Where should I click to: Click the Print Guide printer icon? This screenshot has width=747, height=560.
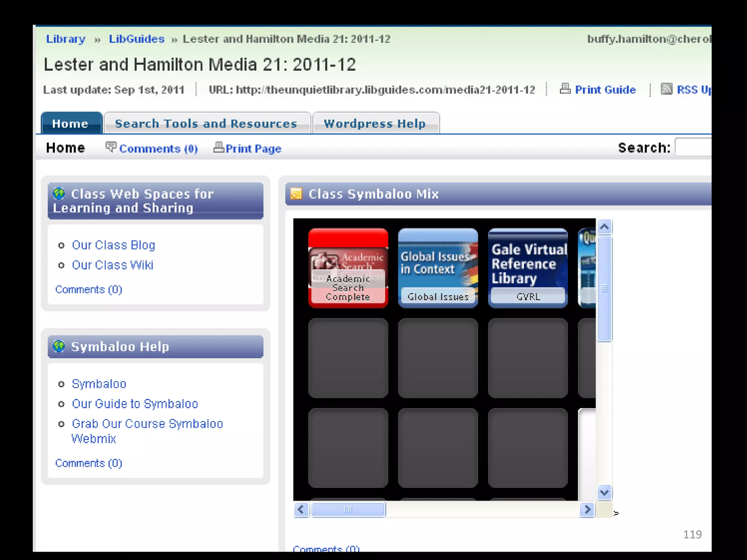[x=565, y=89]
